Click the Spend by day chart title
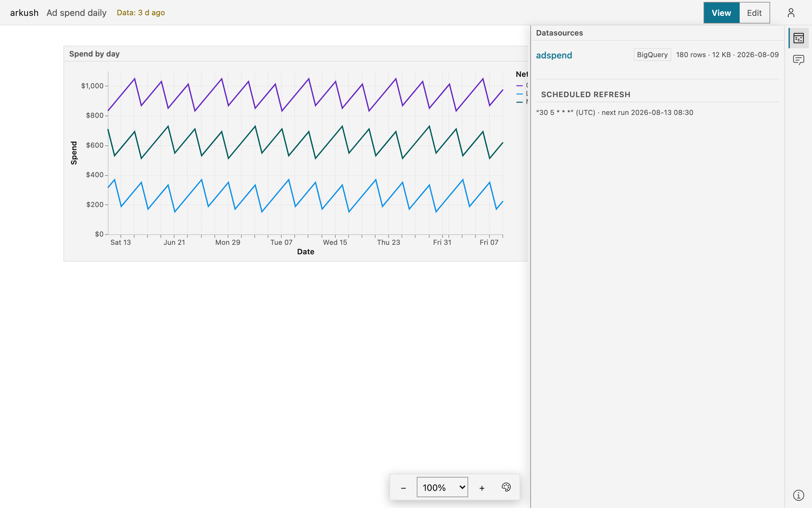Viewport: 812px width, 508px height. point(94,54)
